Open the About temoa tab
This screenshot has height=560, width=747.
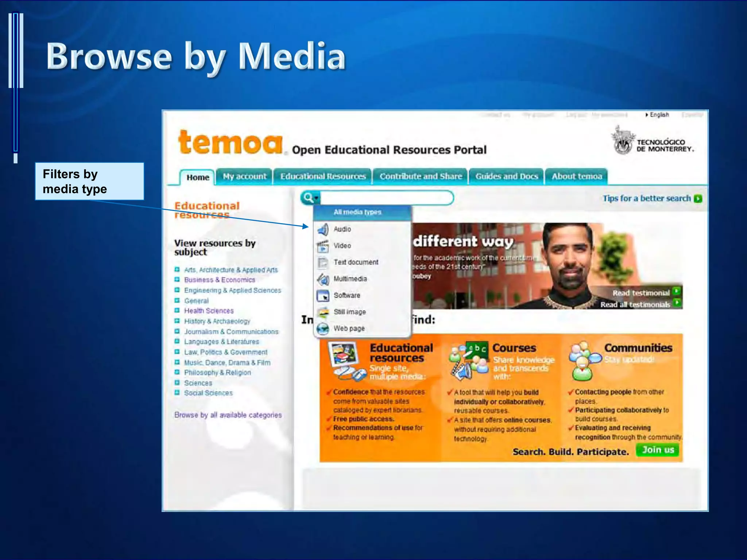tap(577, 176)
